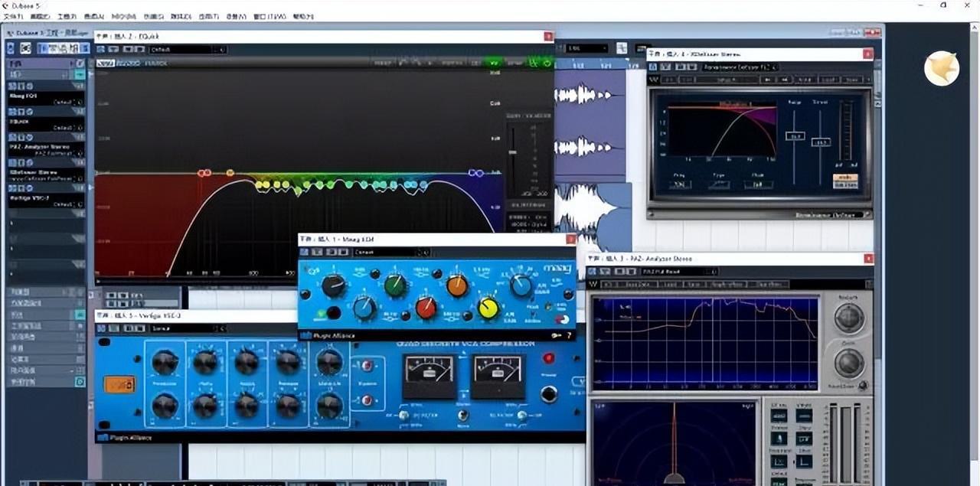Click the Range slider handle in the RDeEsser

[794, 135]
